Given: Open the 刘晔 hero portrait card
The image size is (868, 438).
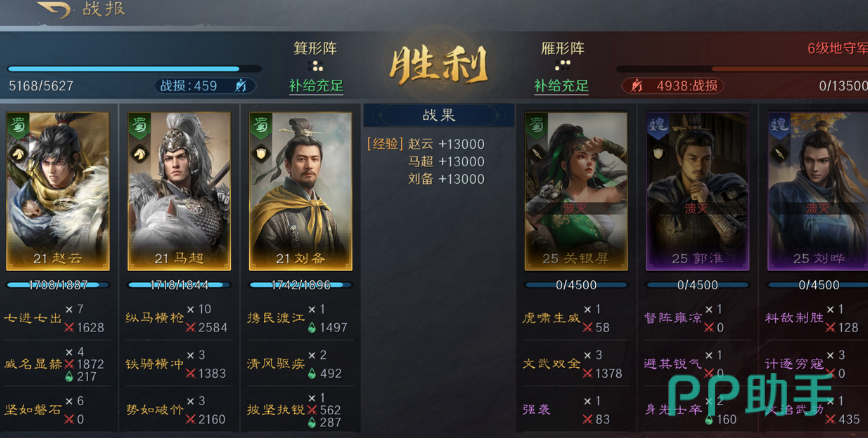Looking at the screenshot, I should click(x=818, y=192).
